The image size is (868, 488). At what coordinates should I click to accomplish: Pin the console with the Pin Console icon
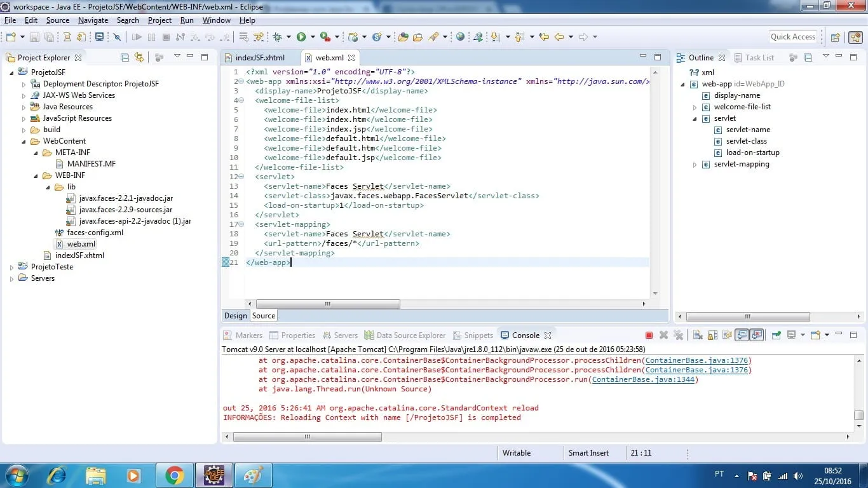[776, 335]
